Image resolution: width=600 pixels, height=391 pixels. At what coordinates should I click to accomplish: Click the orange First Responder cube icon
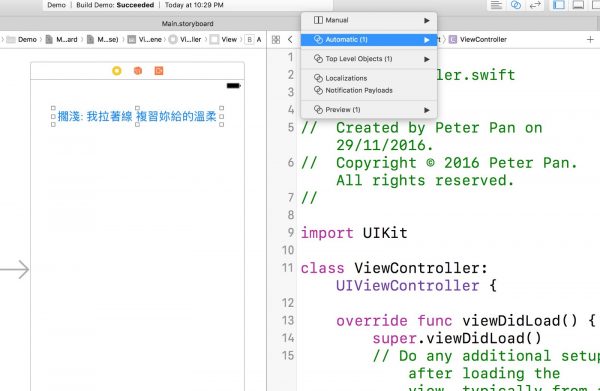click(138, 71)
